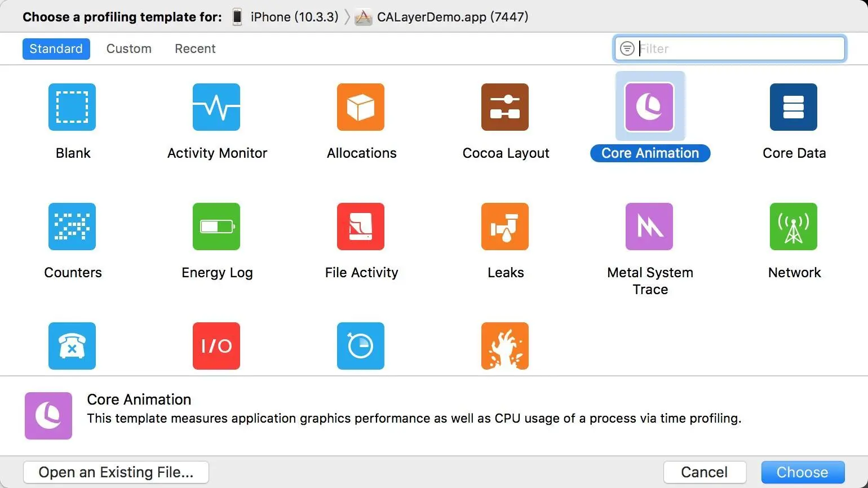Select the Activity Monitor template icon

pyautogui.click(x=216, y=107)
